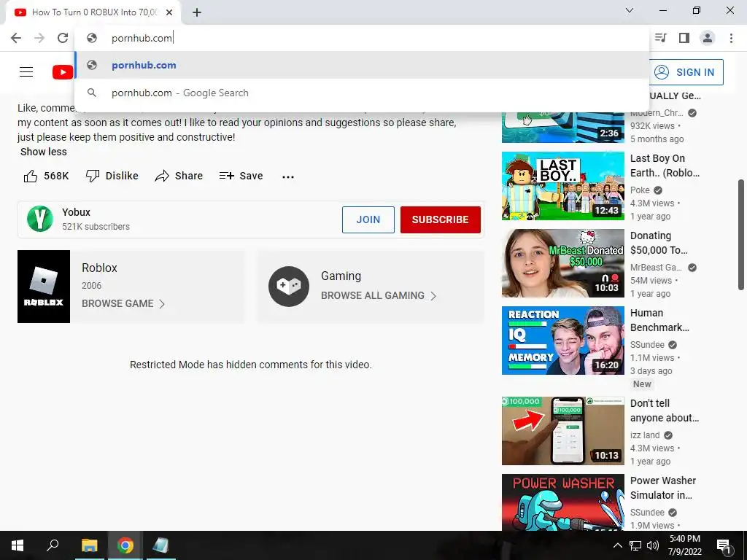Screen dimensions: 747x560
Task: Open Last Boy On Earth video thumbnail
Action: point(562,186)
